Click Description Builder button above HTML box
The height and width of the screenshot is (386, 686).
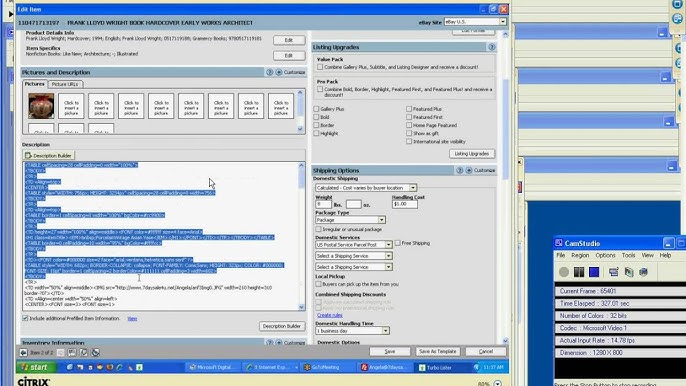coord(48,155)
